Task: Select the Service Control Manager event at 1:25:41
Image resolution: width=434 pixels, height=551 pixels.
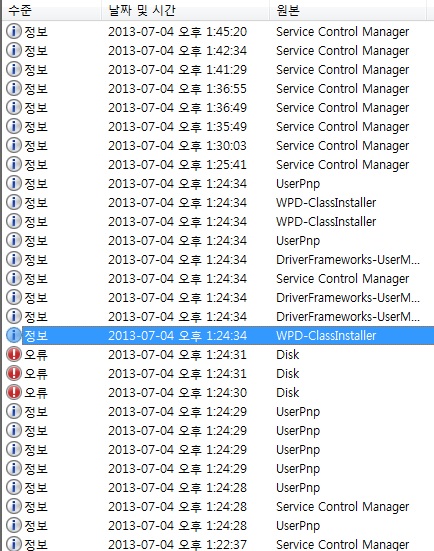Action: (218, 164)
